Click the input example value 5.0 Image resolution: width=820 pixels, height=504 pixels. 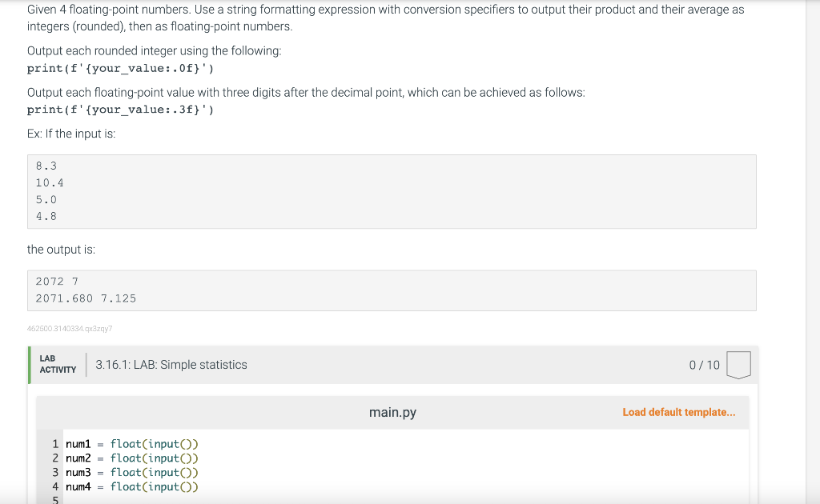click(46, 199)
